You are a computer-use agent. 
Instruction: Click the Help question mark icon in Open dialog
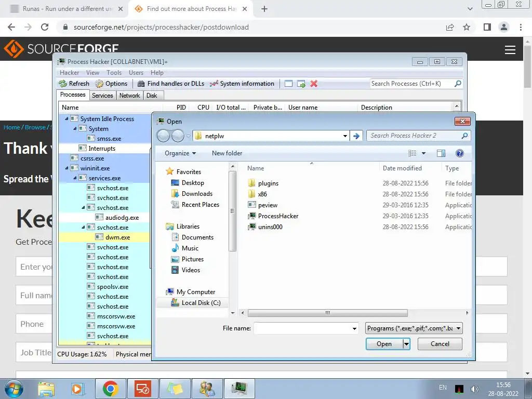click(x=459, y=153)
